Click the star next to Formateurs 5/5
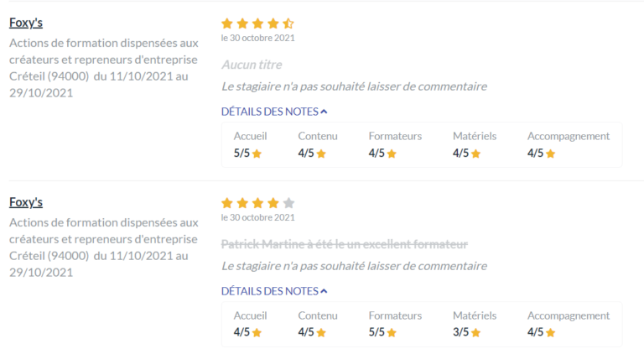Screen dimensions: 644x349 pyautogui.click(x=392, y=332)
